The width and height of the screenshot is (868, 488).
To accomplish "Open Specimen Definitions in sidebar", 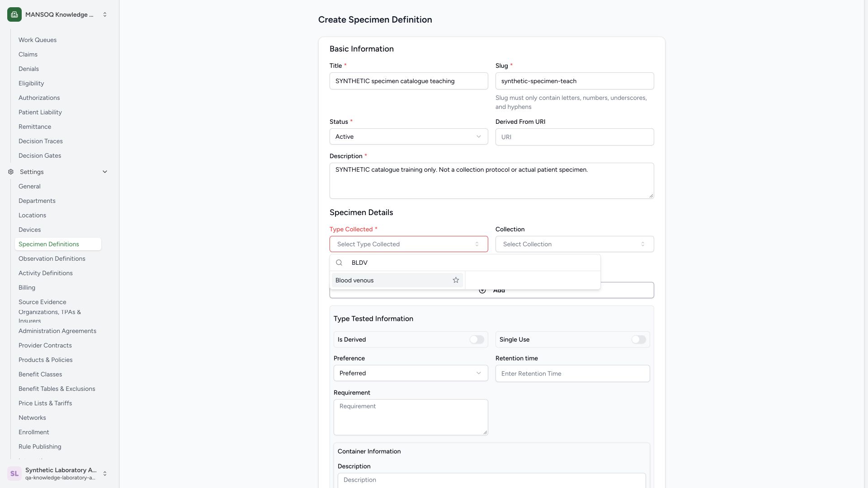I will pos(58,244).
